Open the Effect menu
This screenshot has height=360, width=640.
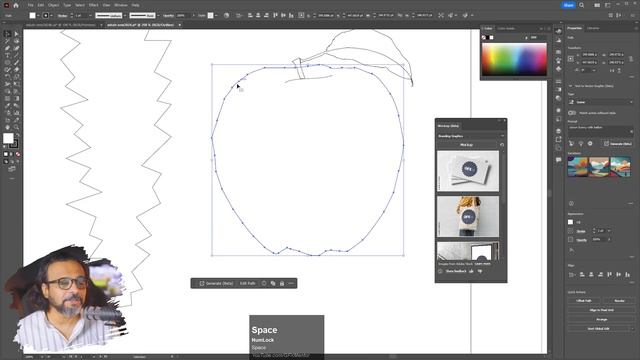click(93, 5)
